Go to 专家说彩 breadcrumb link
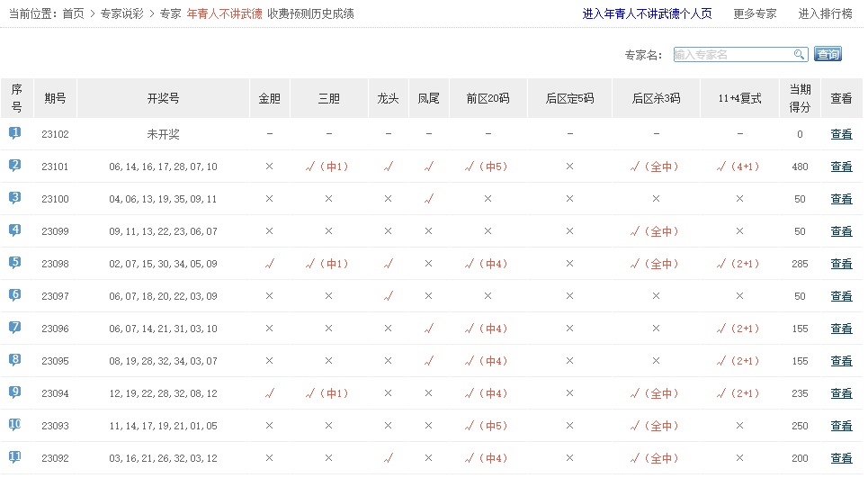868x478 pixels. tap(121, 14)
